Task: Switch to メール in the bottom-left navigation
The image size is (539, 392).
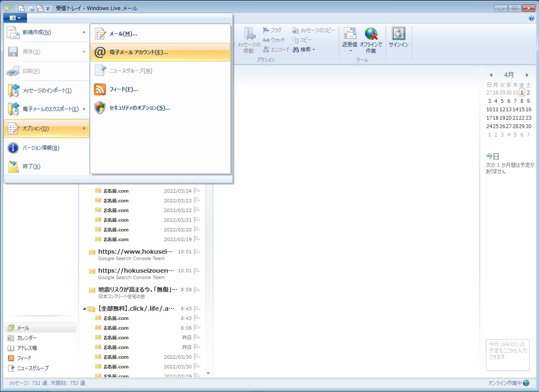Action: click(x=40, y=328)
